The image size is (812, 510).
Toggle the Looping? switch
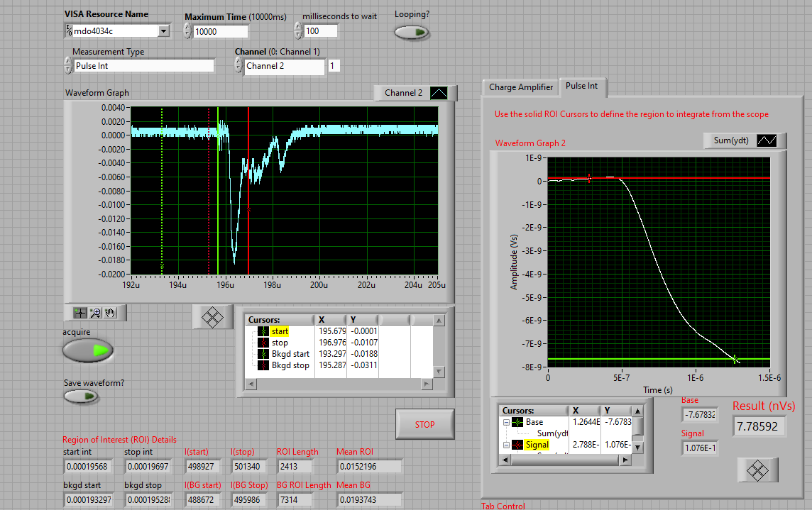[412, 33]
